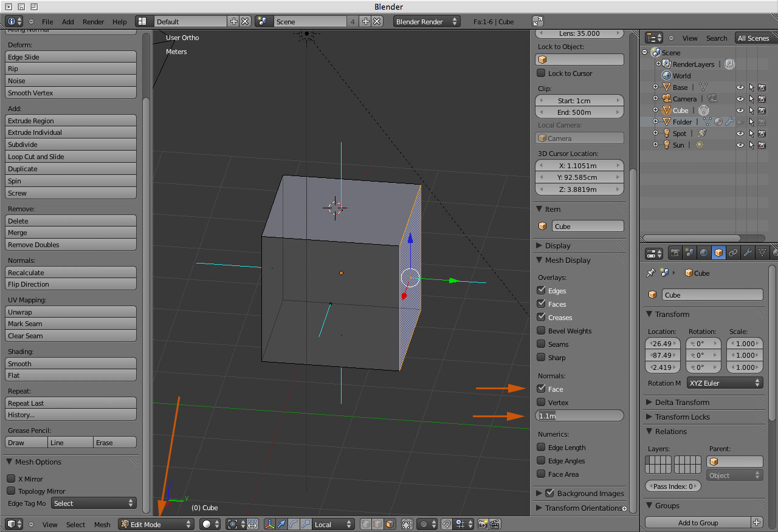Open the Object Constraints chain-link tab
This screenshot has height=532, width=778.
click(x=733, y=253)
